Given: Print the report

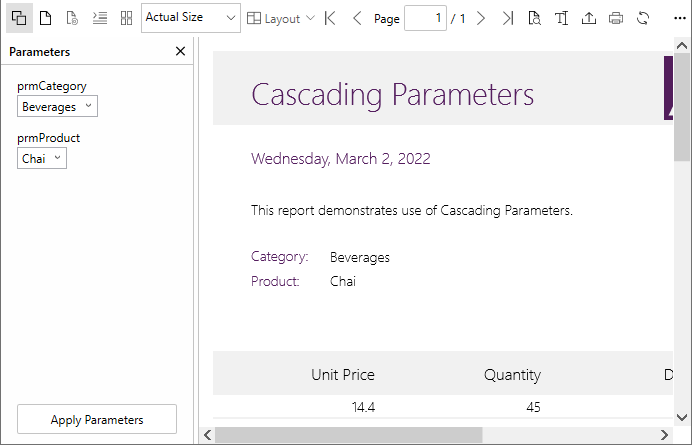Looking at the screenshot, I should (616, 18).
